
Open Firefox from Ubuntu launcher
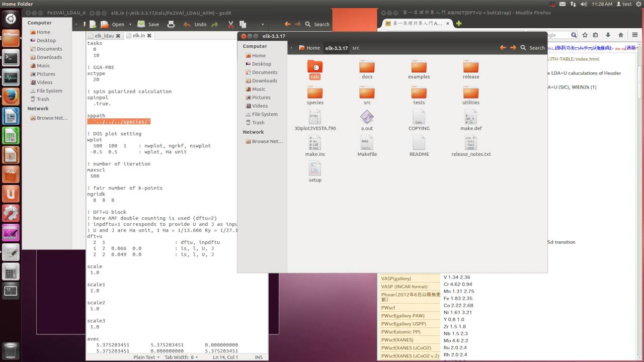11,96
